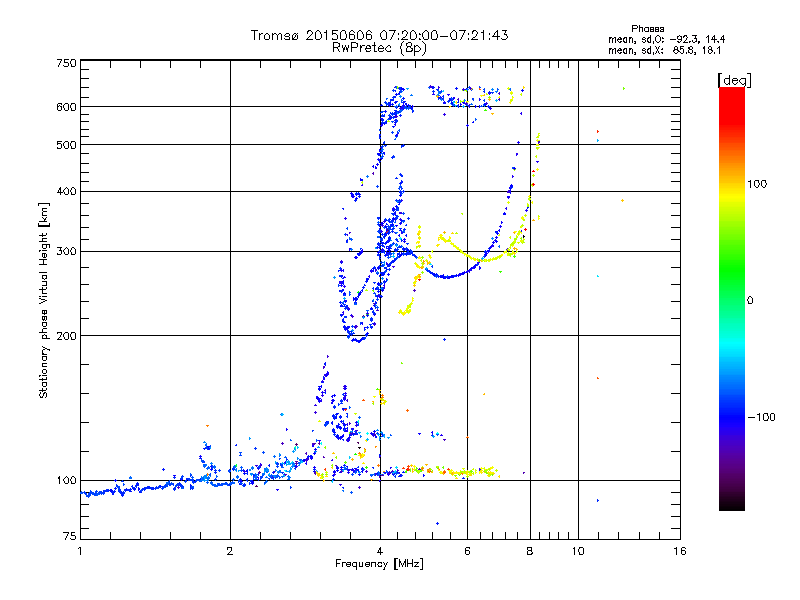
Task: Select the frequency tick label '4'
Action: coord(380,551)
